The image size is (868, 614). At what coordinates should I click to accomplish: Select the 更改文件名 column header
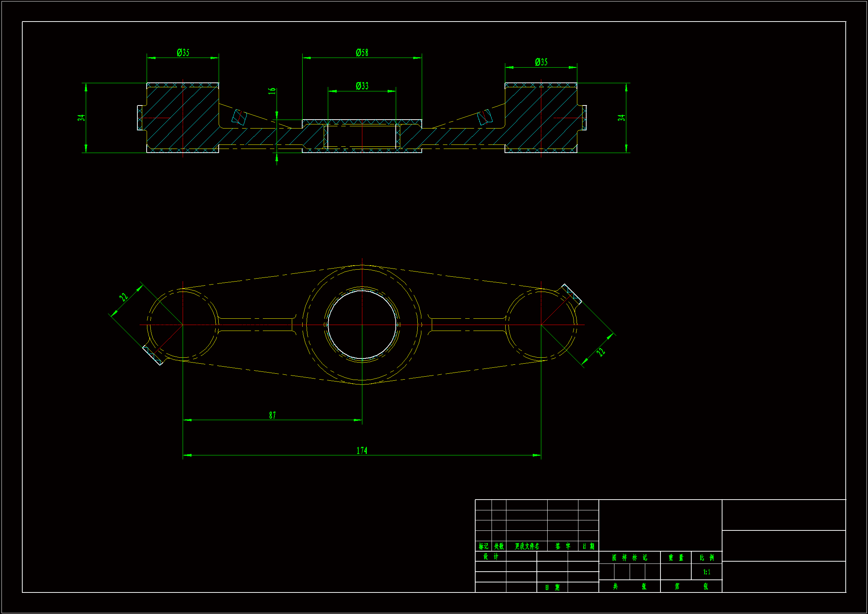(x=526, y=546)
